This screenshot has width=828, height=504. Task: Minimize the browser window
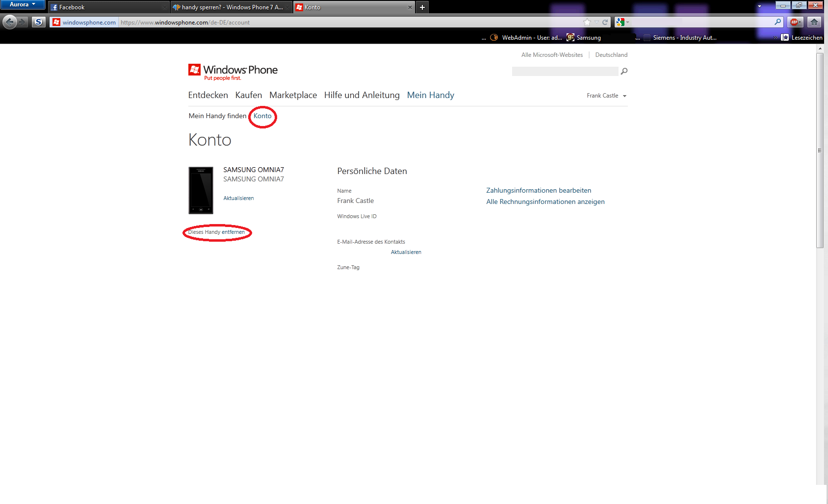[783, 5]
